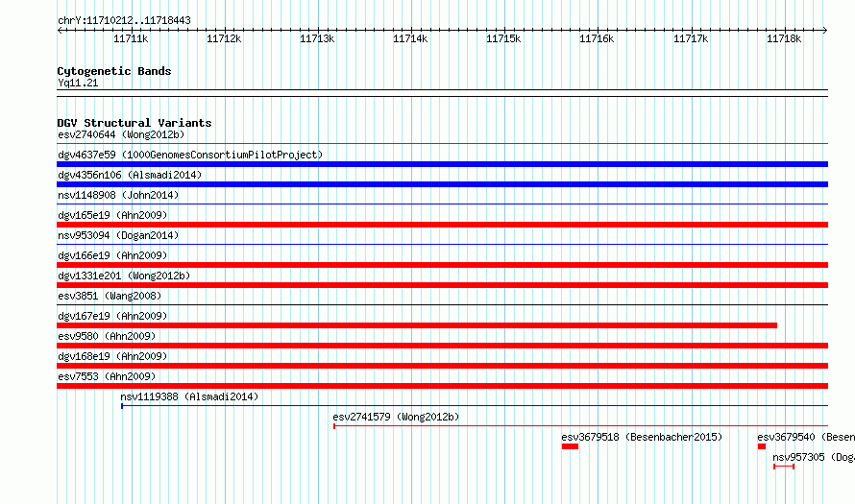Click the blue bar under dgv4637e59

442,164
